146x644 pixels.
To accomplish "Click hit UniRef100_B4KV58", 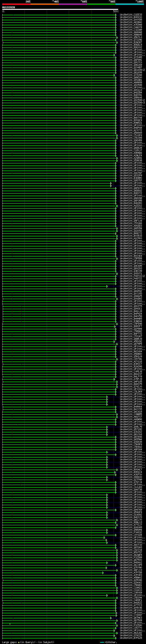I will [131, 316].
